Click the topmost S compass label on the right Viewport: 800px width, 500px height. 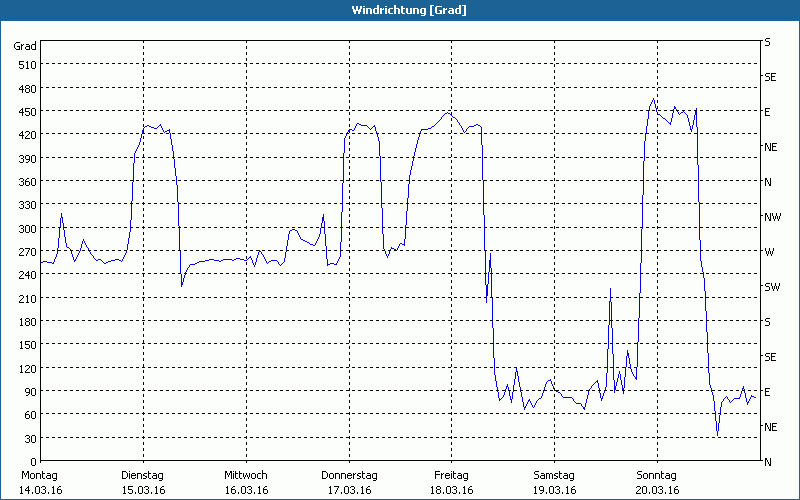pos(767,42)
